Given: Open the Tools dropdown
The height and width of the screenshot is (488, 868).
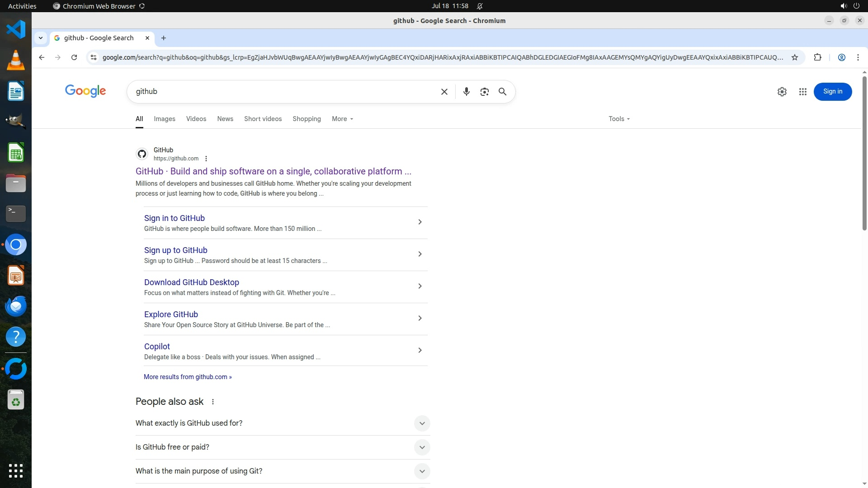Looking at the screenshot, I should (619, 119).
